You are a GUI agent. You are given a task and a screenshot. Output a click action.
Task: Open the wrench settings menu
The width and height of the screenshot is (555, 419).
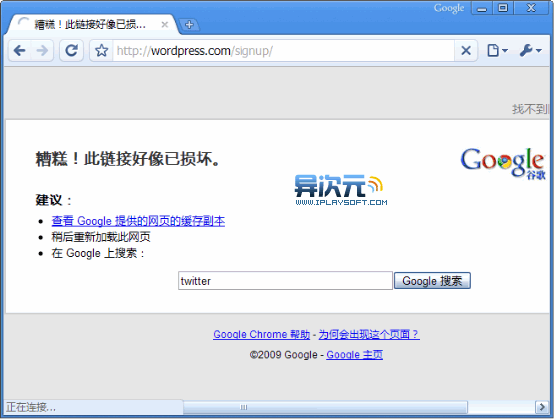pos(530,51)
